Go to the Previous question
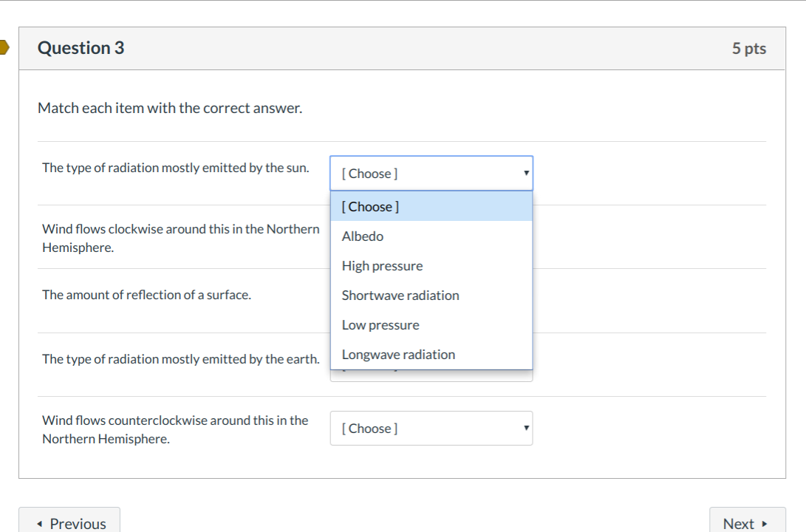 click(69, 520)
